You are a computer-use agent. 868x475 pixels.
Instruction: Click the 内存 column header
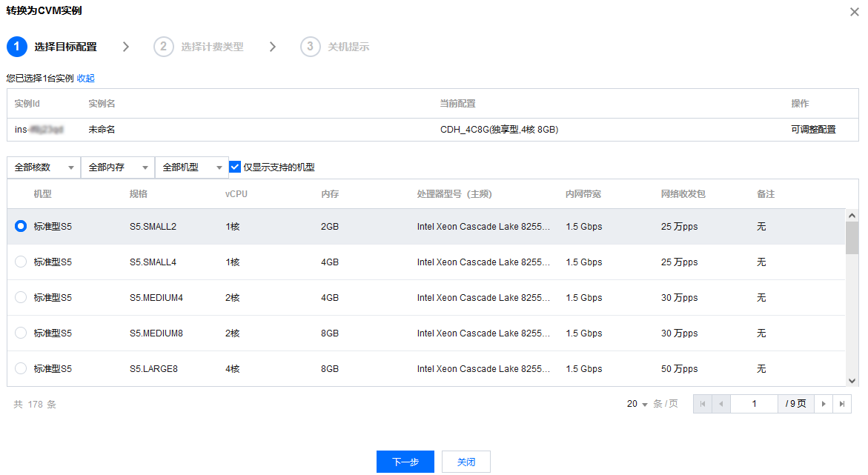tap(330, 193)
